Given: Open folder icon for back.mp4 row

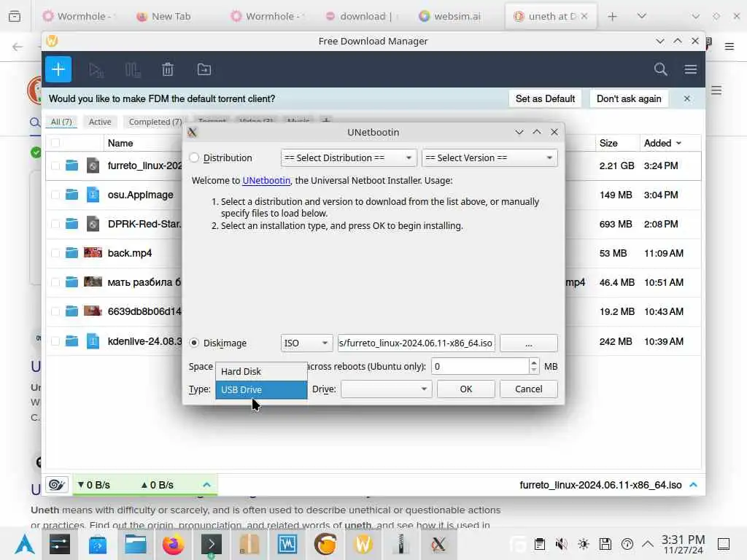Looking at the screenshot, I should click(x=72, y=253).
